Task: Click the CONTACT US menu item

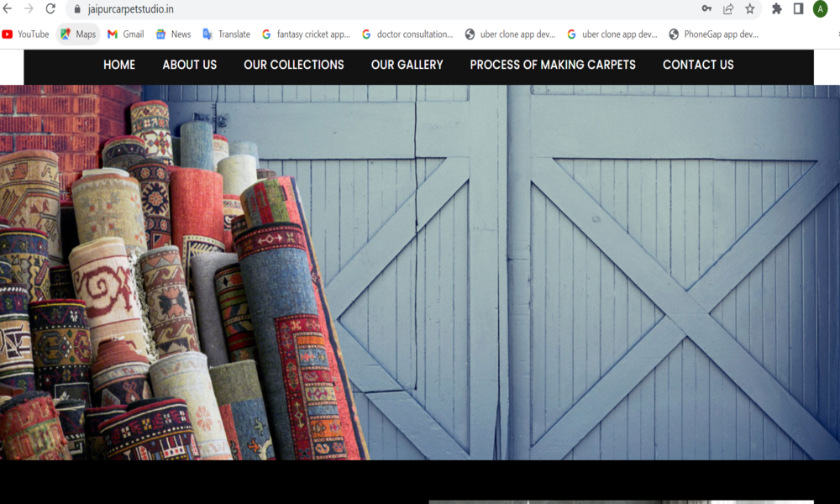Action: click(x=698, y=65)
